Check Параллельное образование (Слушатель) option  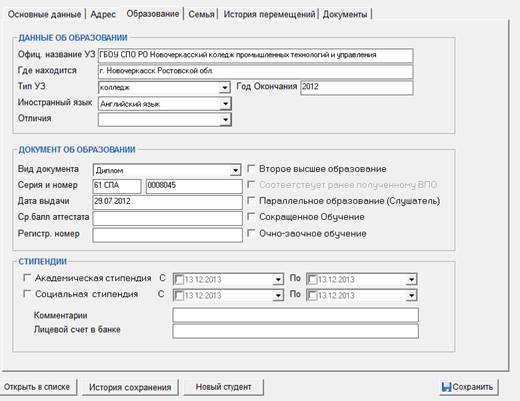(251, 201)
